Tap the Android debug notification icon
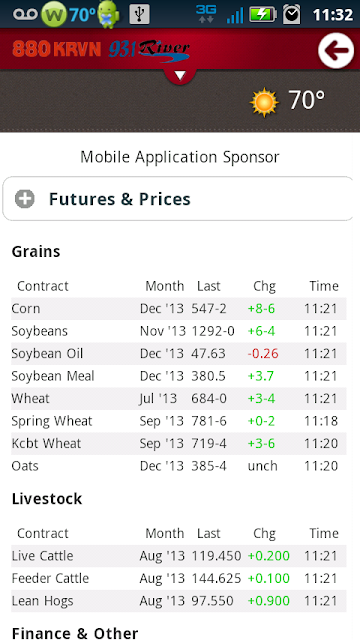 [109, 15]
